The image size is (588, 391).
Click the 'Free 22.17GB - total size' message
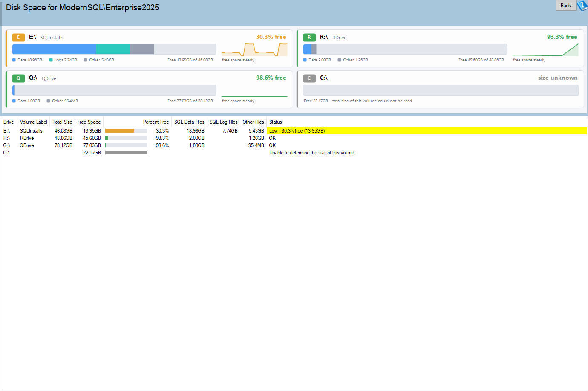[358, 101]
